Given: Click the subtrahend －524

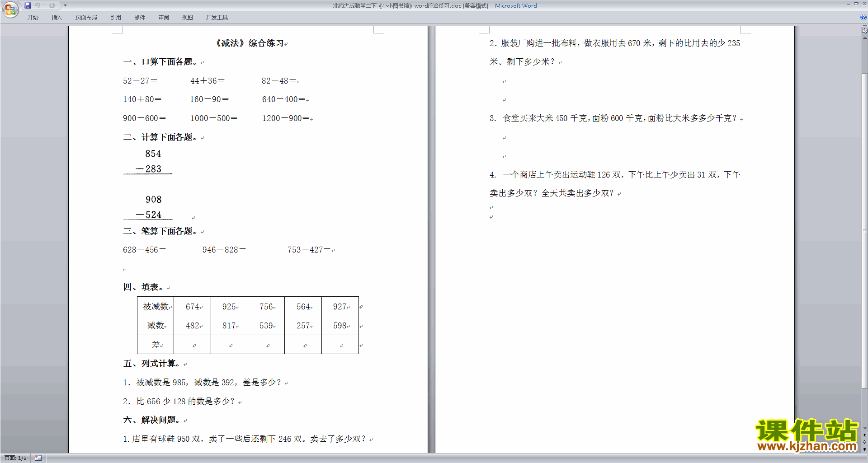Looking at the screenshot, I should pos(149,215).
